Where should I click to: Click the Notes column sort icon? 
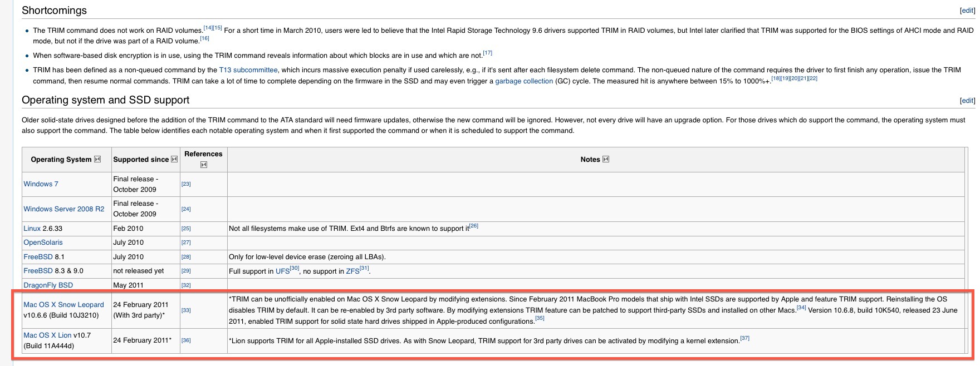pyautogui.click(x=606, y=159)
